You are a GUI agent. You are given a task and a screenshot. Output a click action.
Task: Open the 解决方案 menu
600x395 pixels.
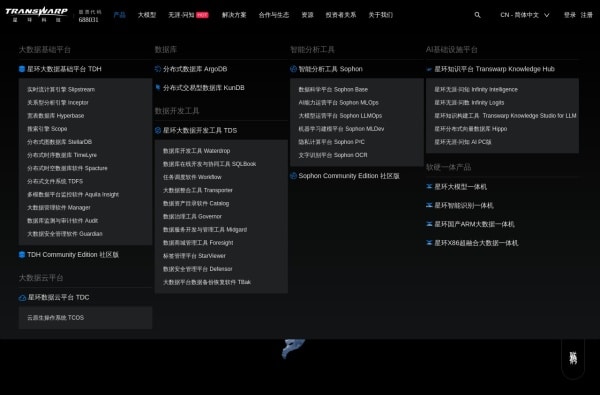[234, 15]
